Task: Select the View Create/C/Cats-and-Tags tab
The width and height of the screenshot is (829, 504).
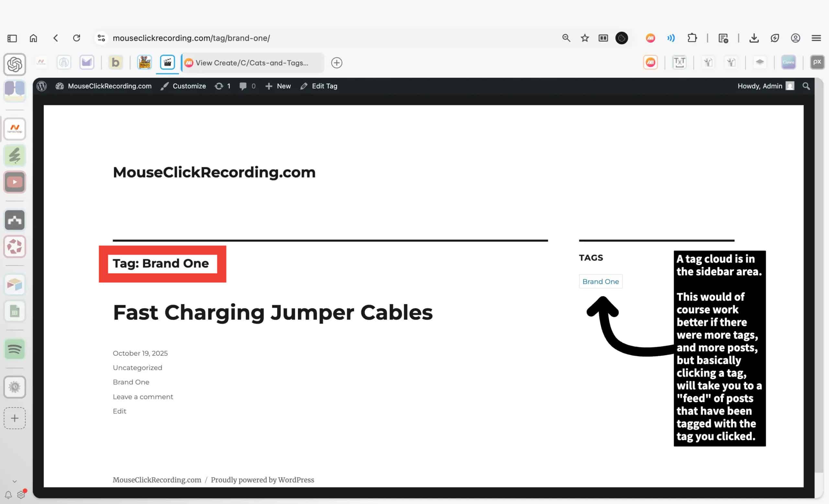Action: (x=252, y=63)
